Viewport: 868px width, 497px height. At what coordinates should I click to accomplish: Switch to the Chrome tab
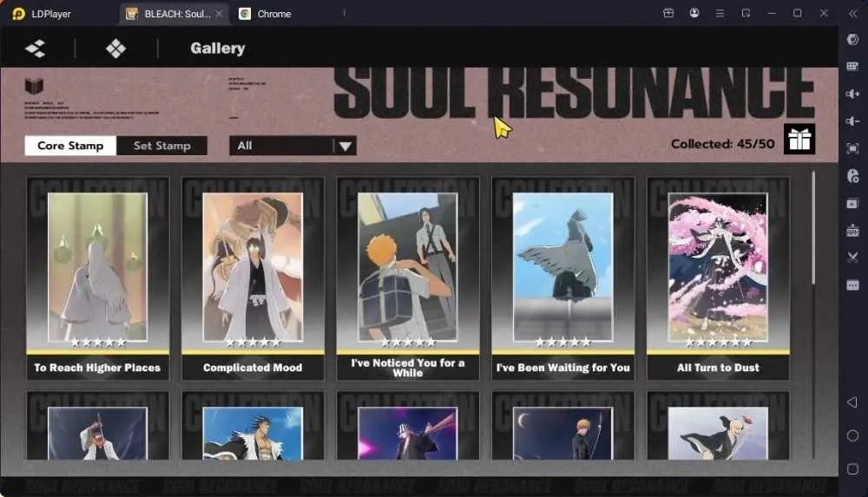coord(266,13)
